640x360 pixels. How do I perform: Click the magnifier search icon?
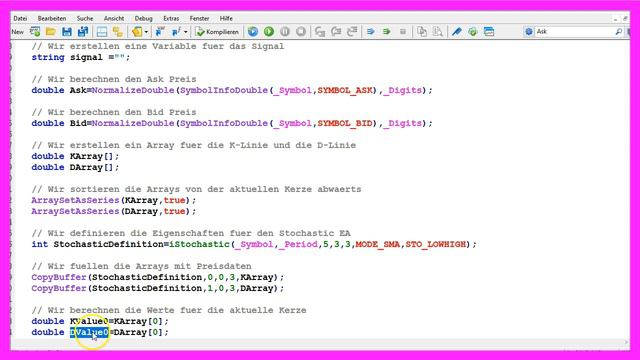(x=618, y=31)
